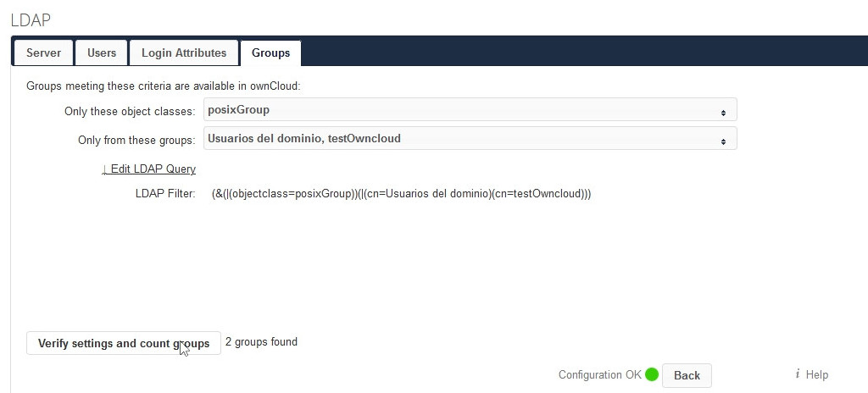Image resolution: width=868 pixels, height=393 pixels.
Task: Click the LDAP section heading
Action: coord(31,19)
